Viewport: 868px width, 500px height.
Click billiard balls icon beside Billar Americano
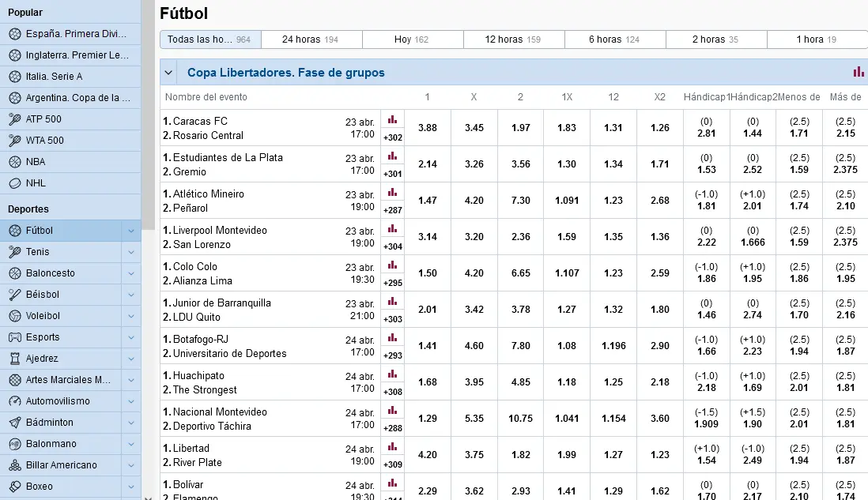tap(15, 465)
